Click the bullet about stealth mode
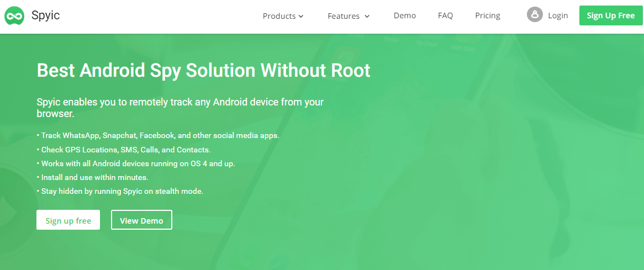 (120, 191)
